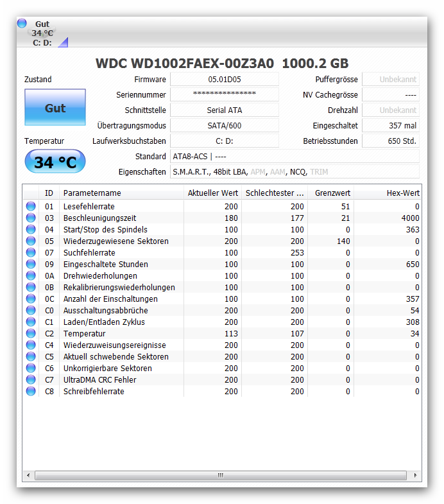The height and width of the screenshot is (504, 444).
Task: Click the Laufwerksbuchstaben field showing C: D:
Action: point(225,141)
